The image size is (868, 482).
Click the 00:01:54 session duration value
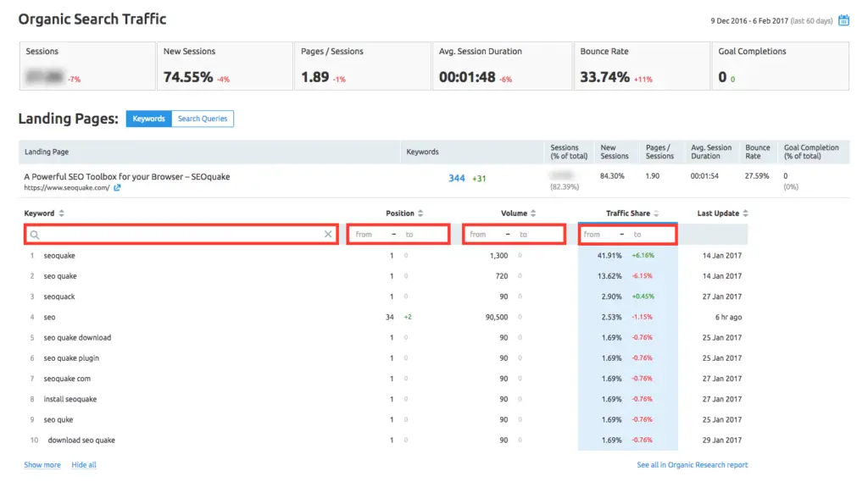tap(704, 176)
